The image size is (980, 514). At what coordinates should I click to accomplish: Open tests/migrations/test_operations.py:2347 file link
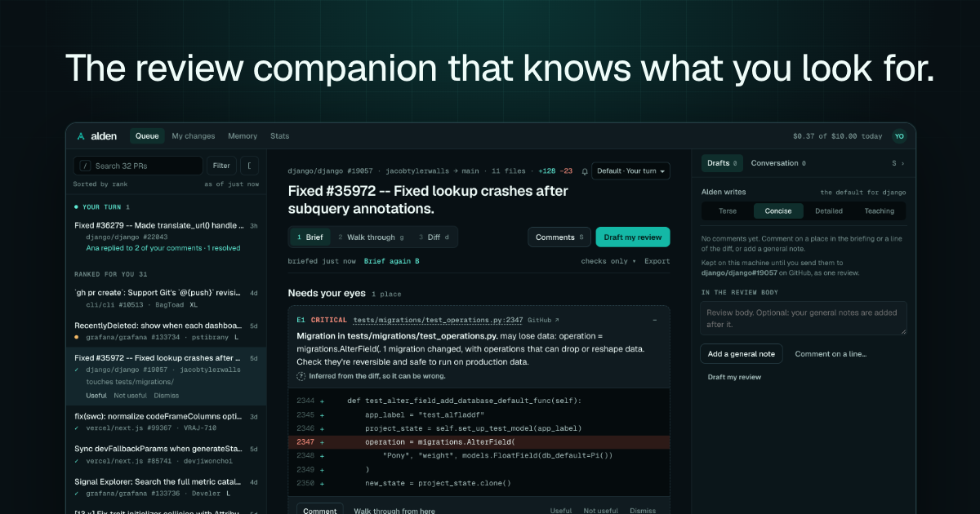point(438,321)
